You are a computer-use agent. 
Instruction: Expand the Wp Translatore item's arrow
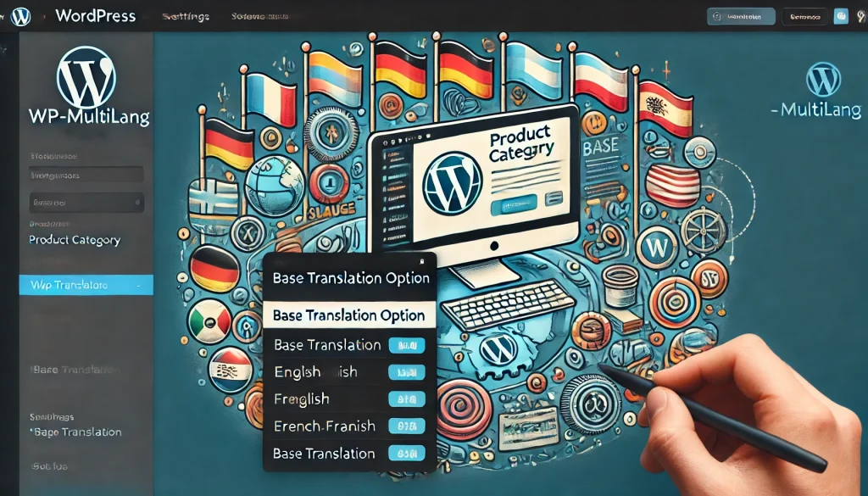[138, 286]
